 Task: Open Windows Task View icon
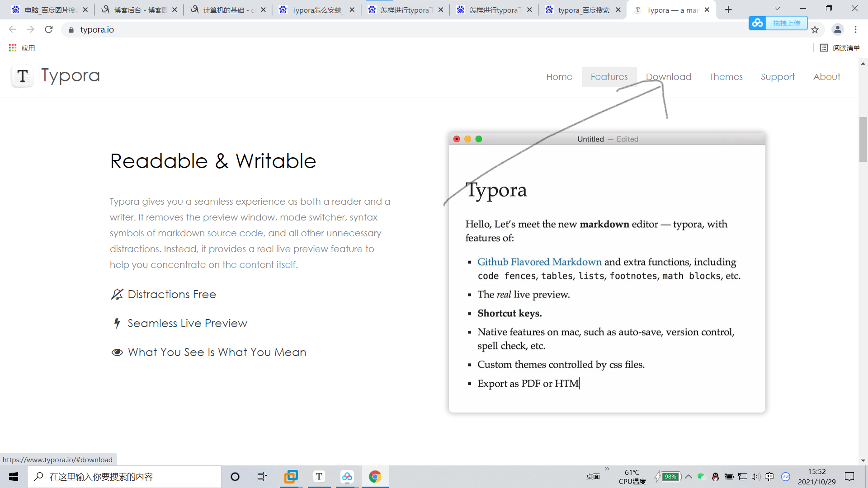point(262,476)
